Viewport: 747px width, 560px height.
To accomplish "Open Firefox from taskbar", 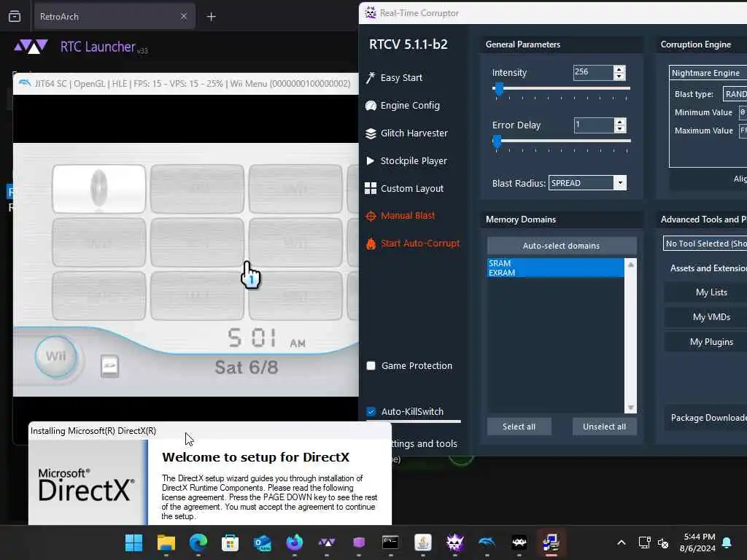I will click(x=295, y=542).
